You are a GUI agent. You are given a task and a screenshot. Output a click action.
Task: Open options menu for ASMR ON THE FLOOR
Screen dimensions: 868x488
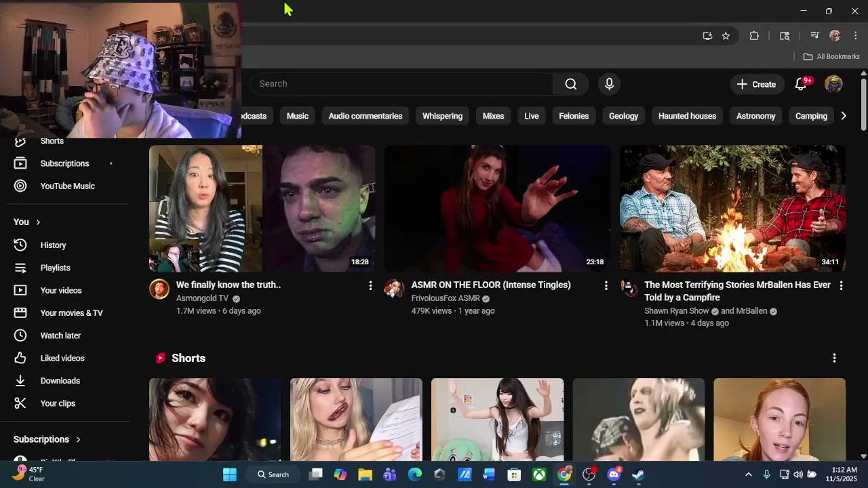point(606,286)
